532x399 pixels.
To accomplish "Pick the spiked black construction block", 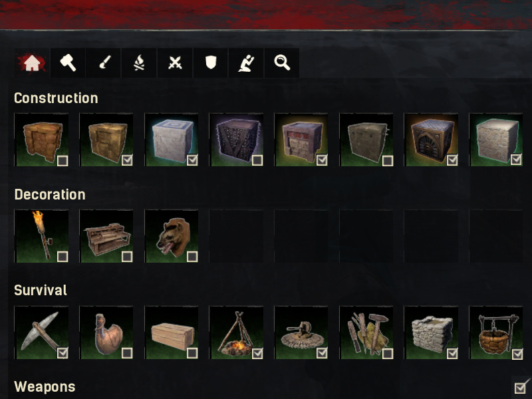I will pyautogui.click(x=237, y=140).
